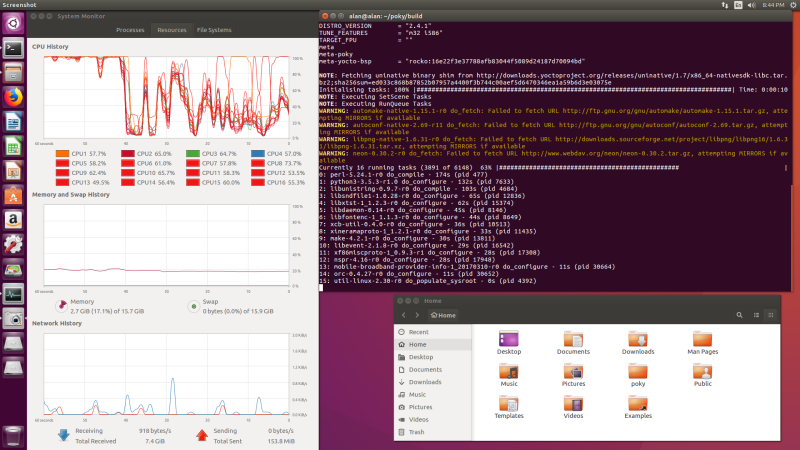Click the search icon in Files window

(739, 315)
